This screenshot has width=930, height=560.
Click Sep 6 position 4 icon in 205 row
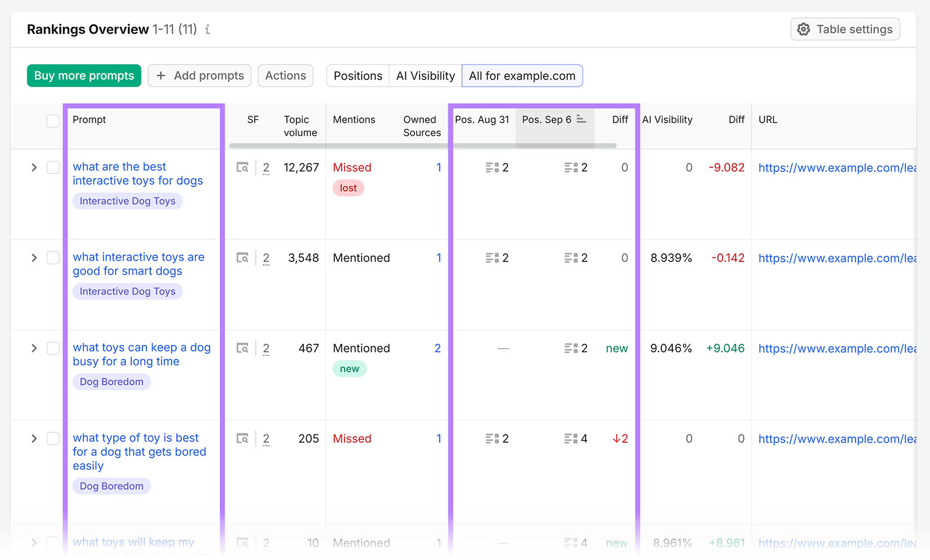point(571,439)
